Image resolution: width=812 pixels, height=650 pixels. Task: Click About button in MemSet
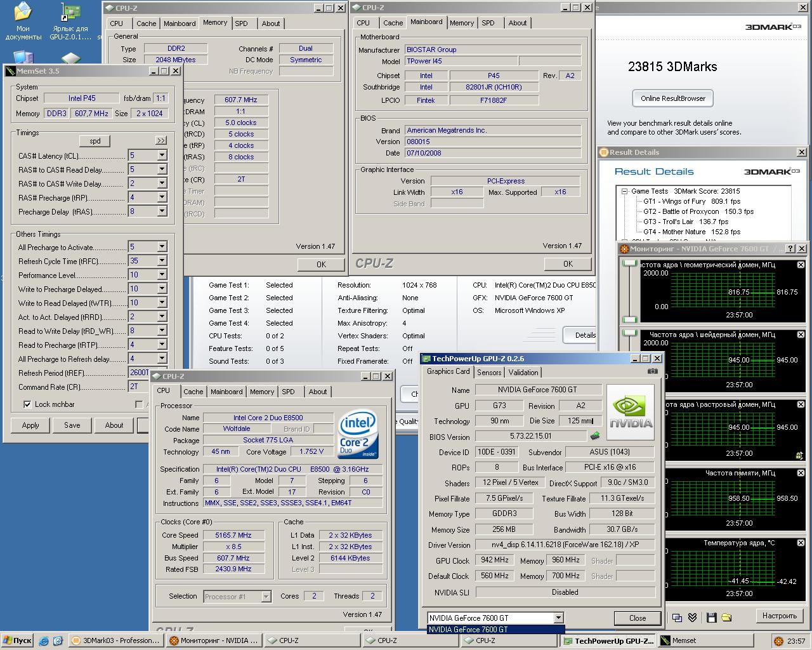pyautogui.click(x=114, y=425)
